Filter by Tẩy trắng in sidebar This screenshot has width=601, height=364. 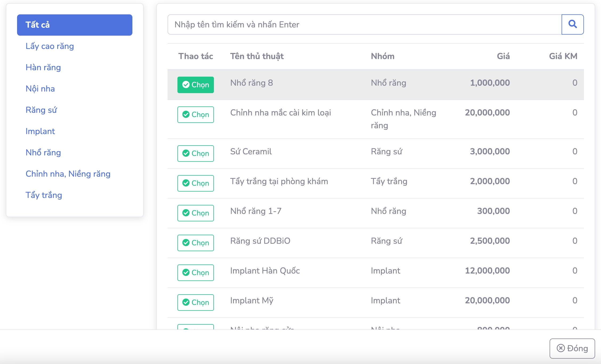[x=44, y=195]
